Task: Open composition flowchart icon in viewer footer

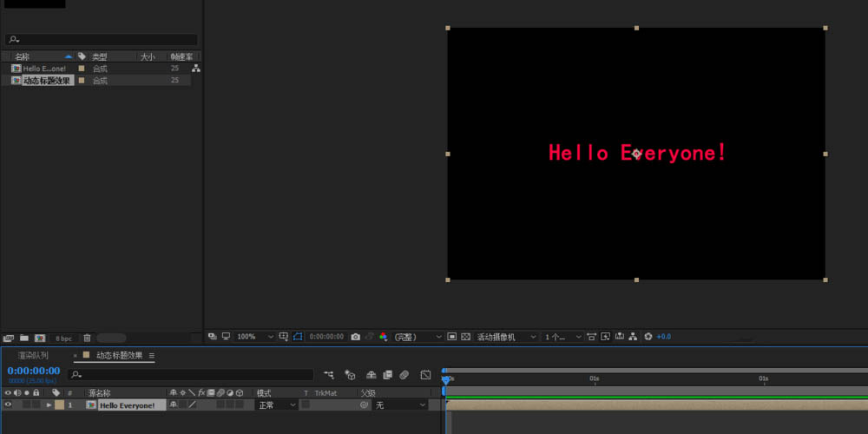Action: 633,337
